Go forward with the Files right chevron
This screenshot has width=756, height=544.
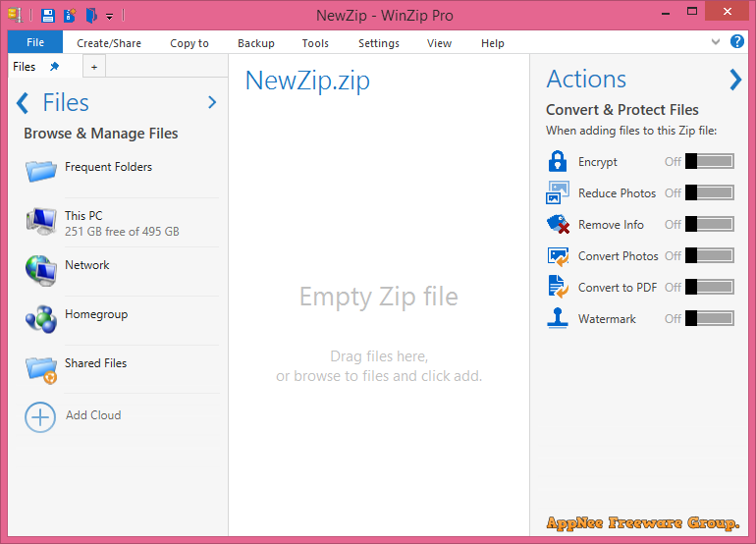(212, 102)
